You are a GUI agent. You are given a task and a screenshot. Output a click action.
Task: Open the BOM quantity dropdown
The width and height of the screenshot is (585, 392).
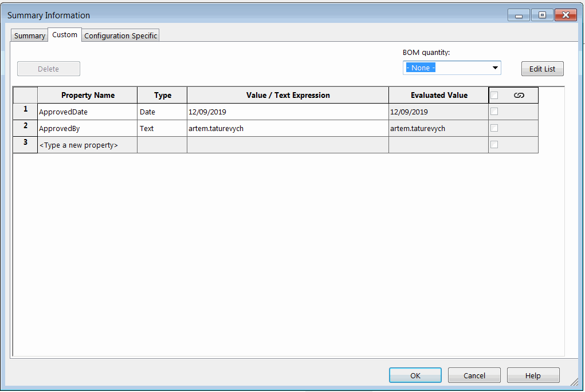494,68
